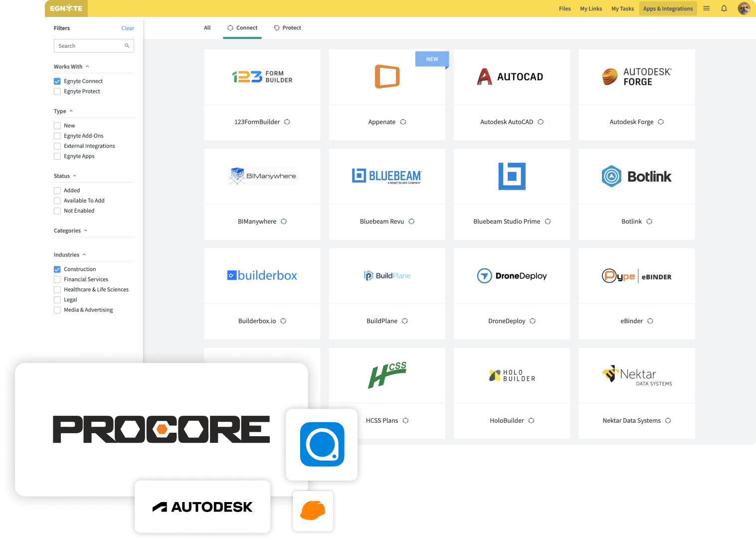Click the hamburger menu icon
Image resolution: width=756 pixels, height=540 pixels.
click(706, 8)
